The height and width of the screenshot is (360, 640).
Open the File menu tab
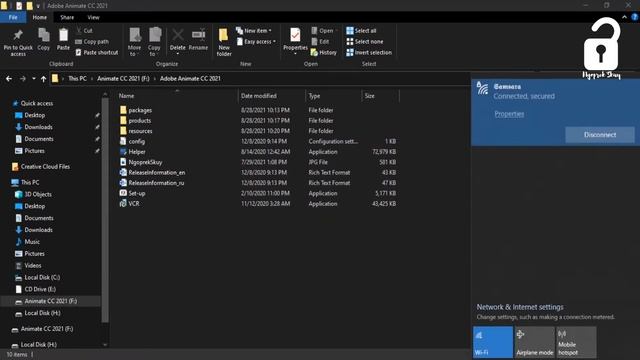(x=13, y=17)
